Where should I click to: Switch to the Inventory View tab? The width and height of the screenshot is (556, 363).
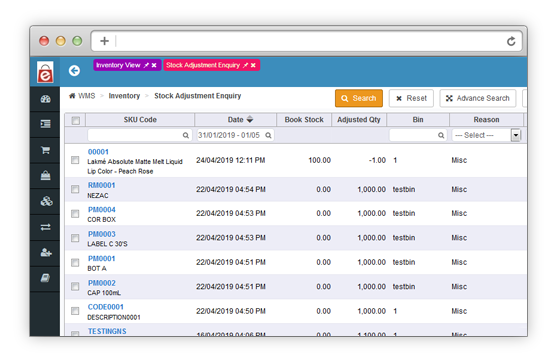tap(118, 65)
